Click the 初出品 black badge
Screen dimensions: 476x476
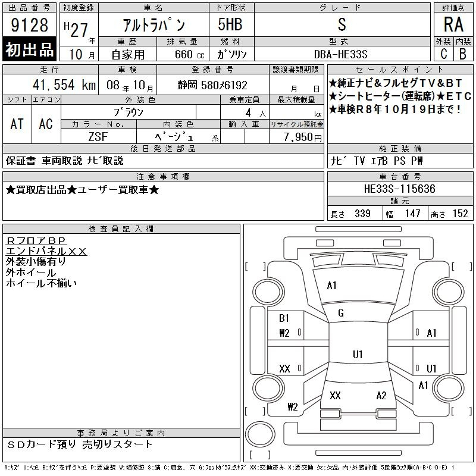[30, 50]
